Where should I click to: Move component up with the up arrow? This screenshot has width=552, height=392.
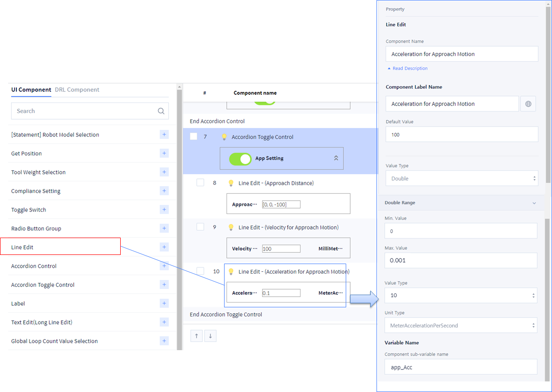(196, 336)
